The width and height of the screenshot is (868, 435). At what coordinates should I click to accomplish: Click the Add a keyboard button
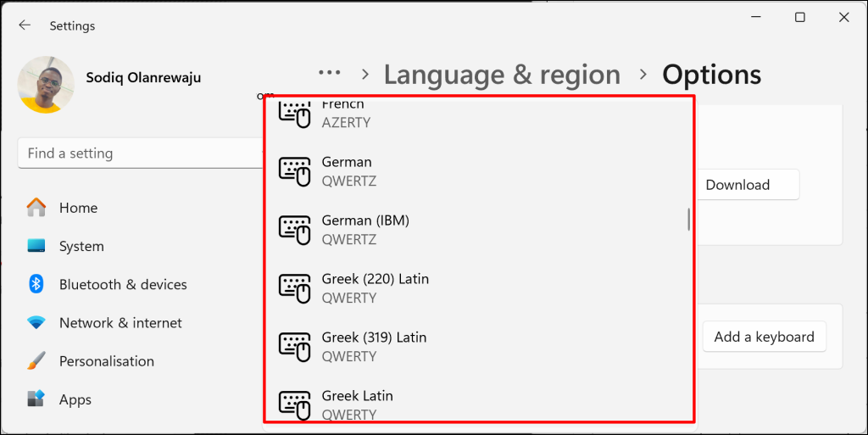(x=764, y=337)
